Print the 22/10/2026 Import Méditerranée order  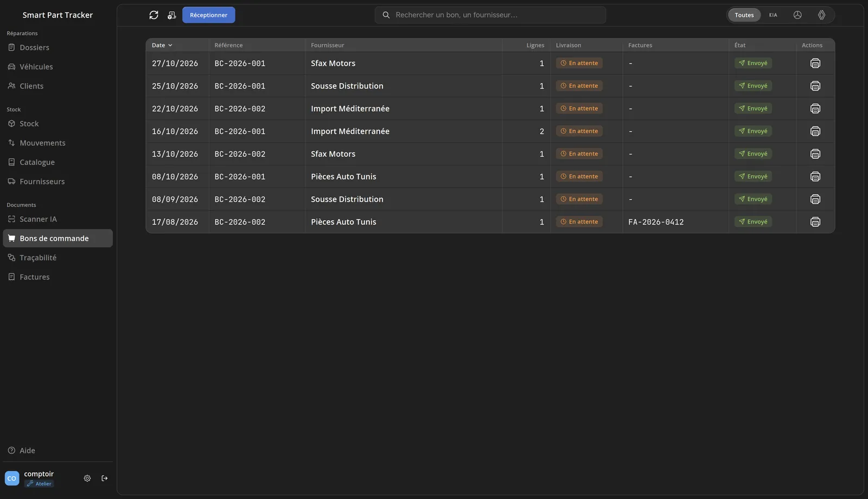815,108
